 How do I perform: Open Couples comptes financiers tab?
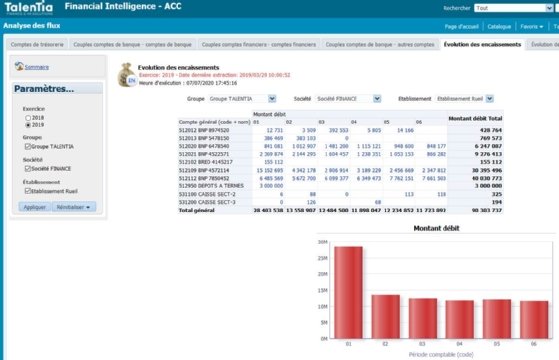tap(259, 45)
